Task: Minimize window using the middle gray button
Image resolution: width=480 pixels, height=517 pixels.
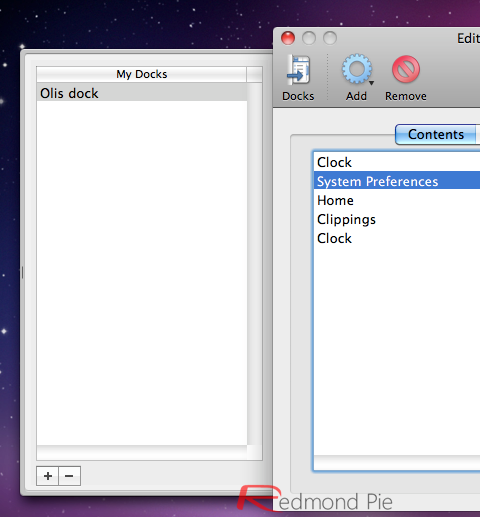Action: pyautogui.click(x=309, y=38)
